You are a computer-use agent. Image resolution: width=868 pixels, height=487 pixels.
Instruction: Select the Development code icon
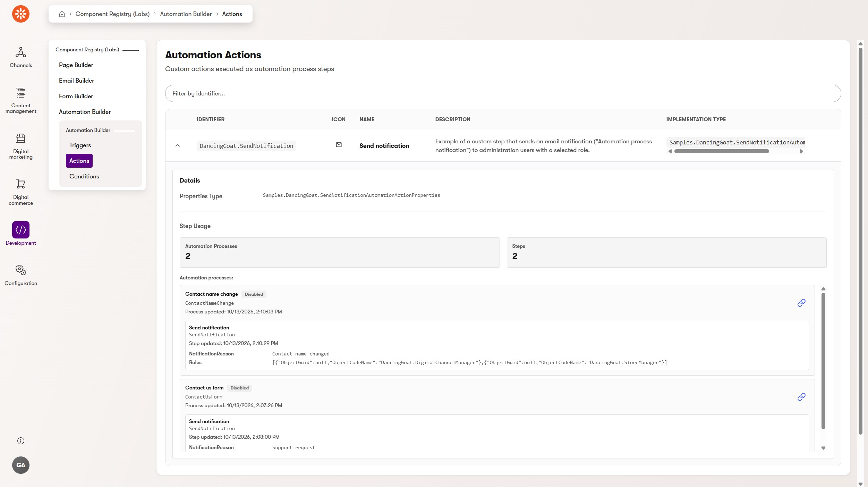pos(21,230)
